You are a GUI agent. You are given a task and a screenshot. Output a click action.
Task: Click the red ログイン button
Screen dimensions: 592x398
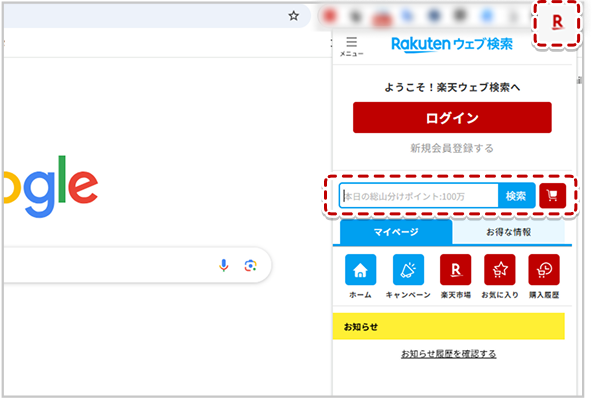pyautogui.click(x=452, y=117)
